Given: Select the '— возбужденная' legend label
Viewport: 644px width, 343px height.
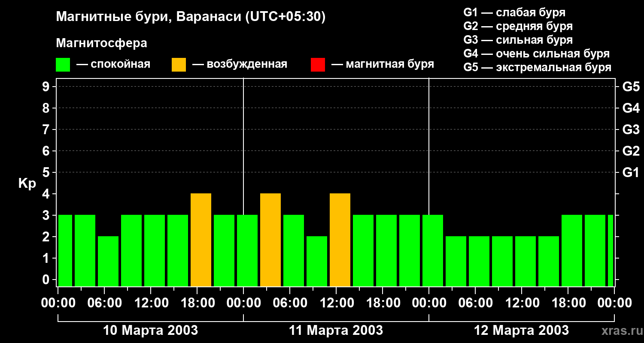Looking at the screenshot, I should click(240, 64).
